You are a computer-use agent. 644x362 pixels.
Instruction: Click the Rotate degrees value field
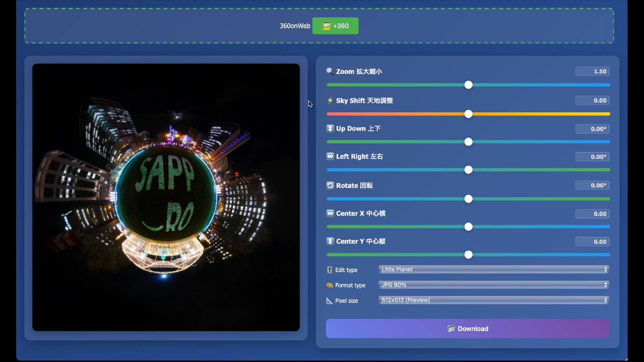pos(592,185)
